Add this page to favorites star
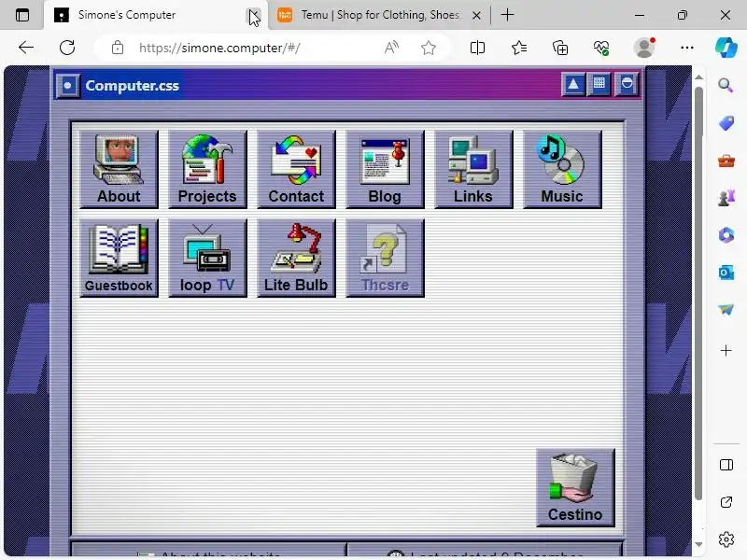 [x=429, y=48]
